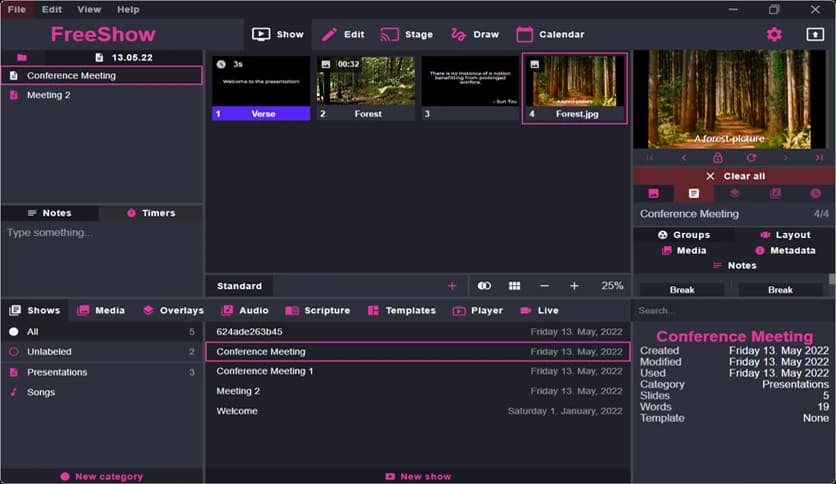Clear the slide text layer icon
Viewport: 836px width, 484px height.
pos(694,193)
